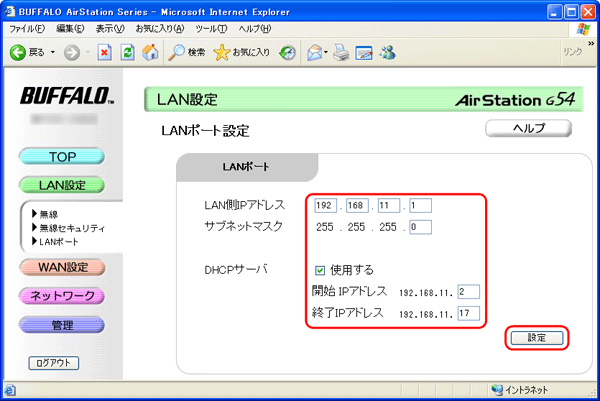Open the Back button history dropdown arrow
This screenshot has height=401, width=600.
(53, 52)
